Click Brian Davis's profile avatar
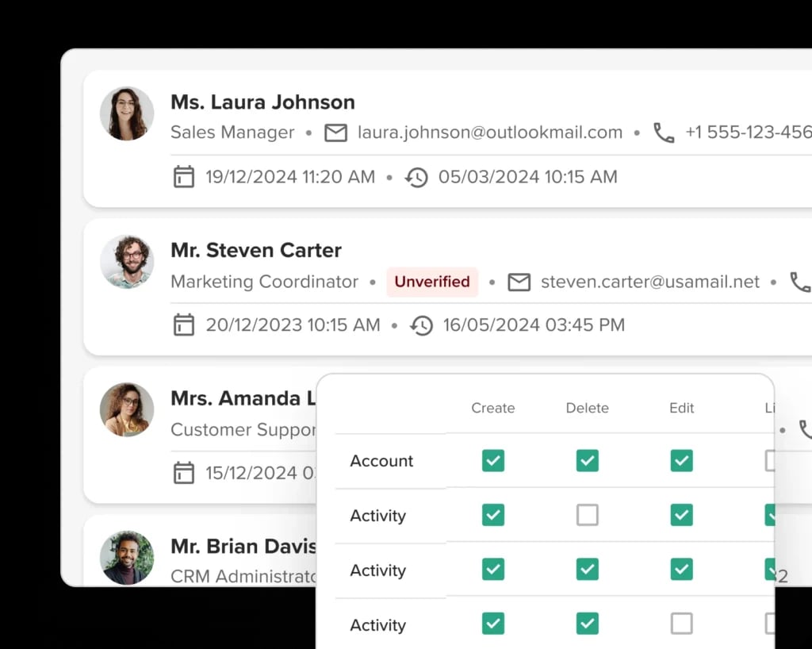The image size is (812, 649). [x=127, y=557]
